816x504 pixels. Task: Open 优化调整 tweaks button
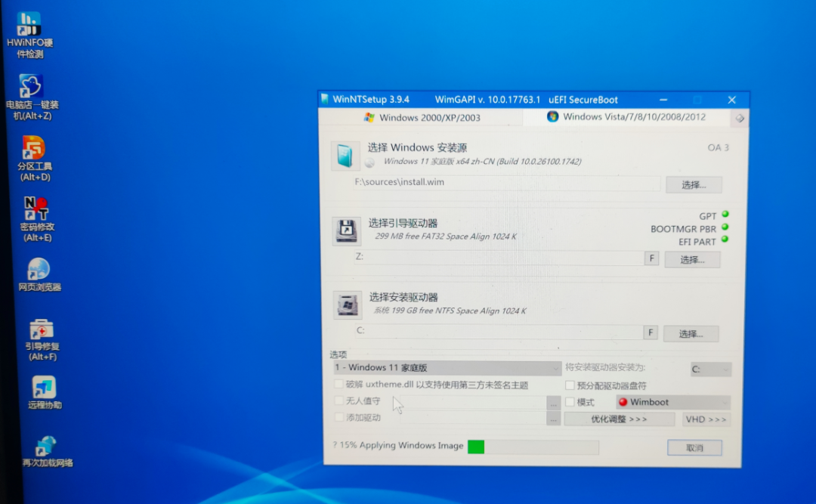click(x=619, y=419)
